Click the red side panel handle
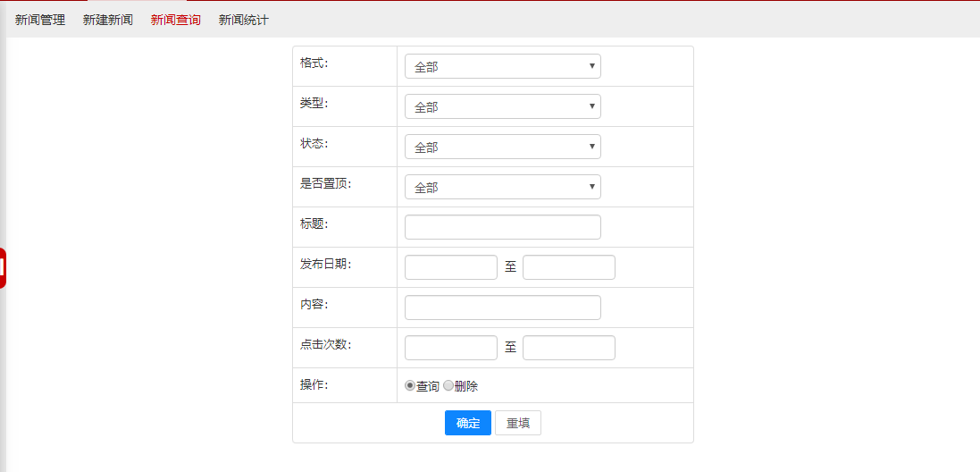Viewport: 980px width, 472px height. (x=3, y=268)
